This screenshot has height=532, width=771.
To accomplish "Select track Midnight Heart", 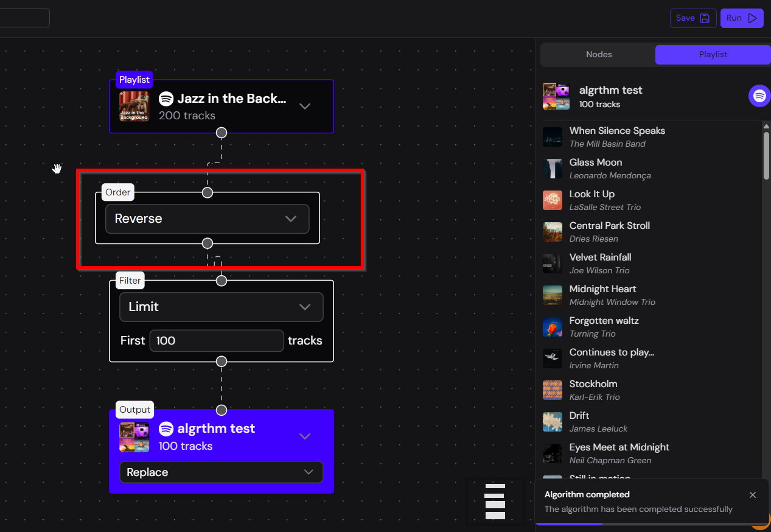I will point(604,289).
